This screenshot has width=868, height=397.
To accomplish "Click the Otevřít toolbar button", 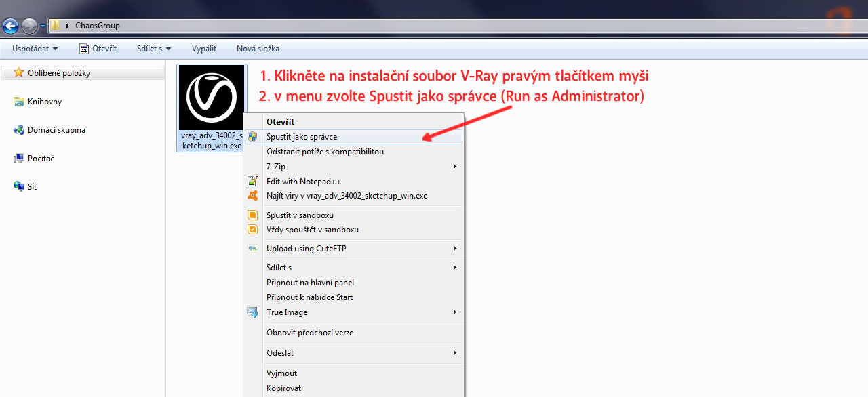I will point(98,49).
